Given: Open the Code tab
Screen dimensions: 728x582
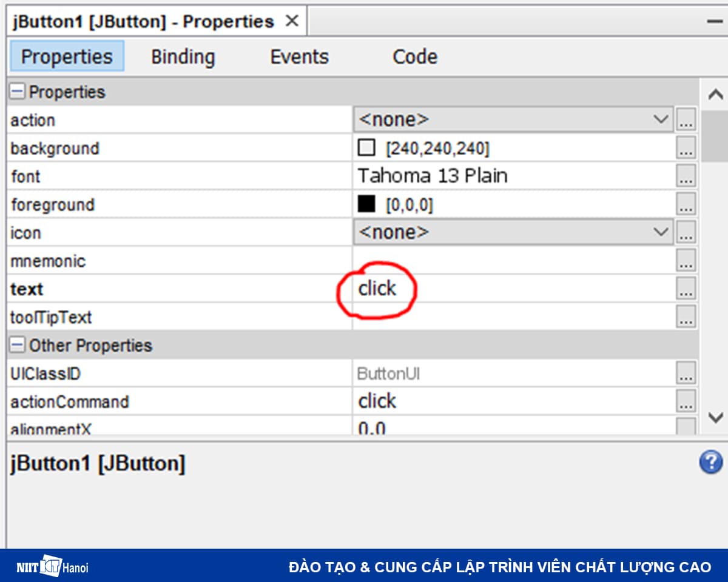Looking at the screenshot, I should (414, 57).
